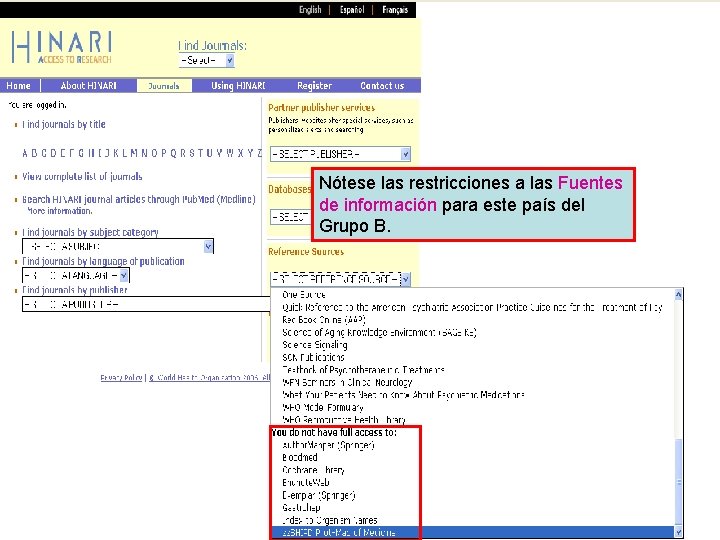
Task: Select Red Book Online (AAP)
Action: pyautogui.click(x=324, y=320)
